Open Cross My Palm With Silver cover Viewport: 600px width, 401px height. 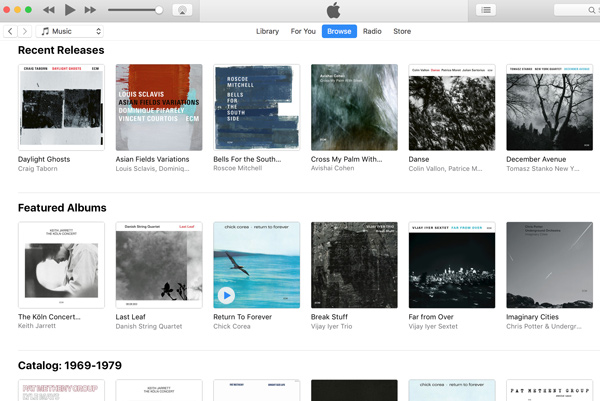tap(354, 107)
